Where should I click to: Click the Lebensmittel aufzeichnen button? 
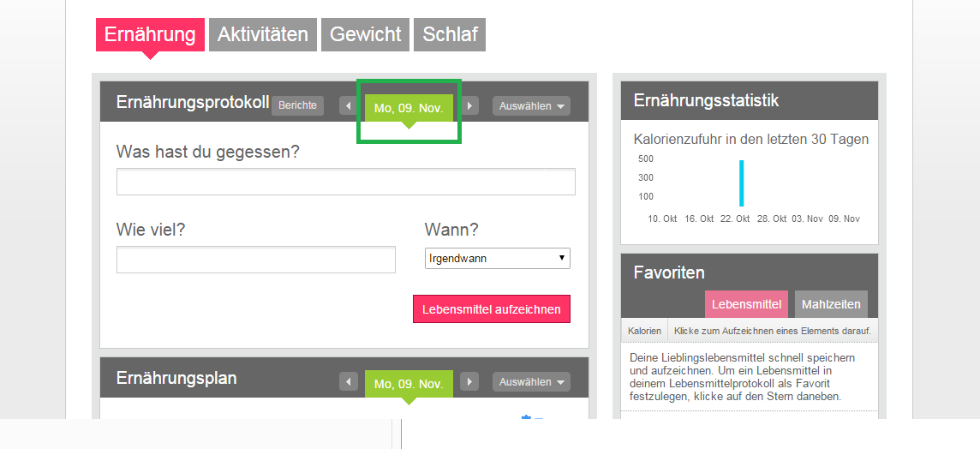point(492,309)
